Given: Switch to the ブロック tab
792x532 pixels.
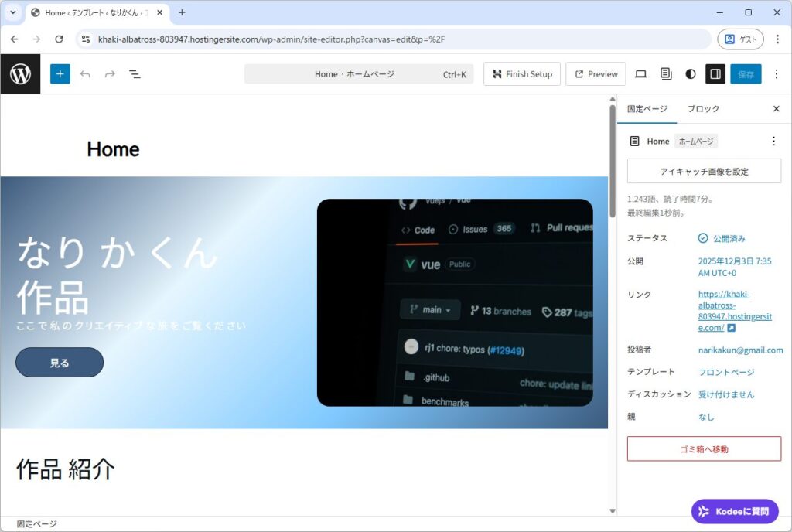Looking at the screenshot, I should [x=703, y=109].
